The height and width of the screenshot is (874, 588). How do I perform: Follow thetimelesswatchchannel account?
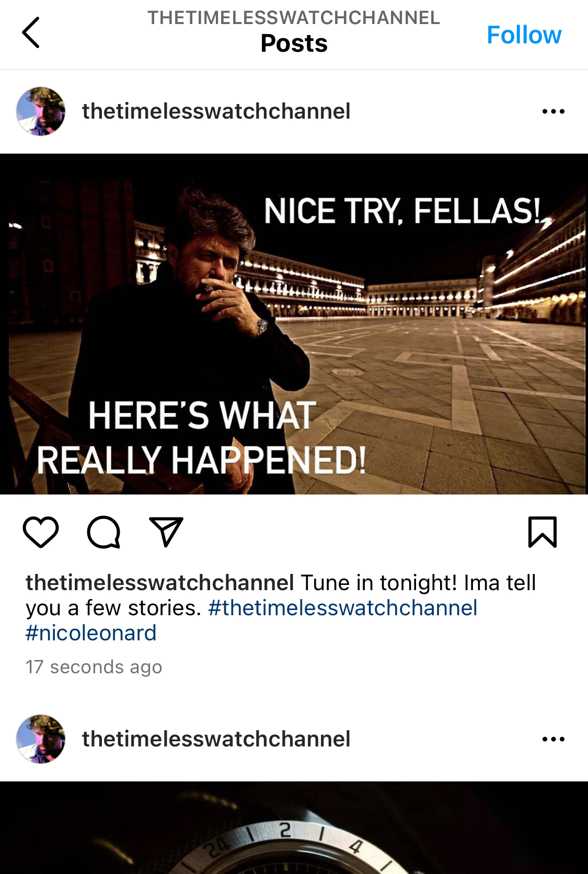tap(524, 35)
